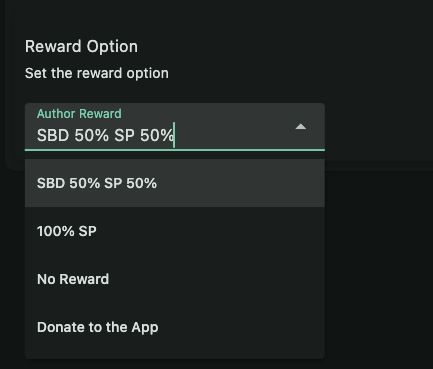This screenshot has width=433, height=369.
Task: Select the highlighted SBD 50% SP 50% option
Action: (x=175, y=183)
